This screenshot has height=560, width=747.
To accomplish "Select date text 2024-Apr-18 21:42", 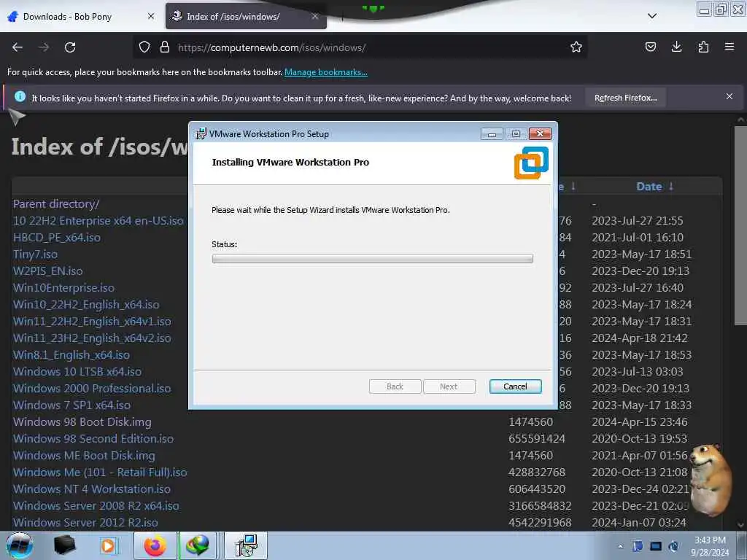I will pos(640,338).
